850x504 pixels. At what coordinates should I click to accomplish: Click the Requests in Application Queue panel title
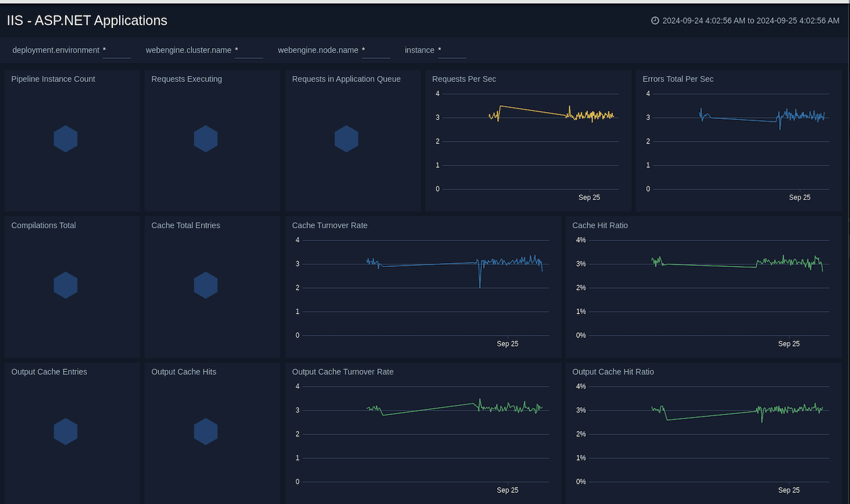coord(347,79)
